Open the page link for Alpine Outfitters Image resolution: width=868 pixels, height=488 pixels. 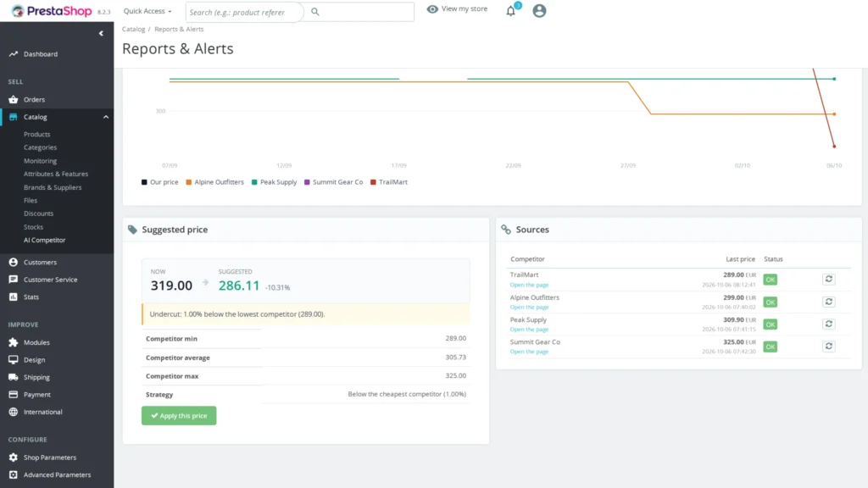point(529,307)
